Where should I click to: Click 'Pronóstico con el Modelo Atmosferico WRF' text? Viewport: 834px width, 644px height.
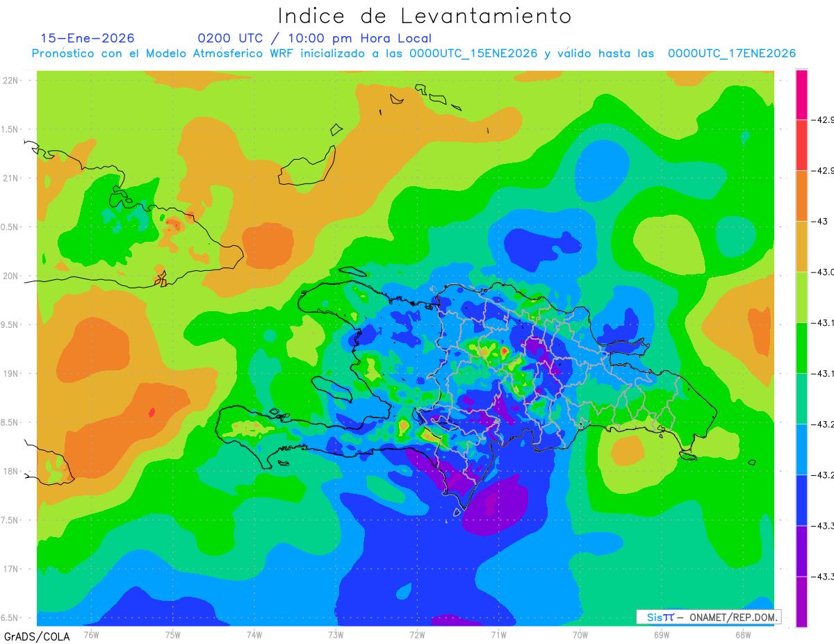[x=164, y=53]
